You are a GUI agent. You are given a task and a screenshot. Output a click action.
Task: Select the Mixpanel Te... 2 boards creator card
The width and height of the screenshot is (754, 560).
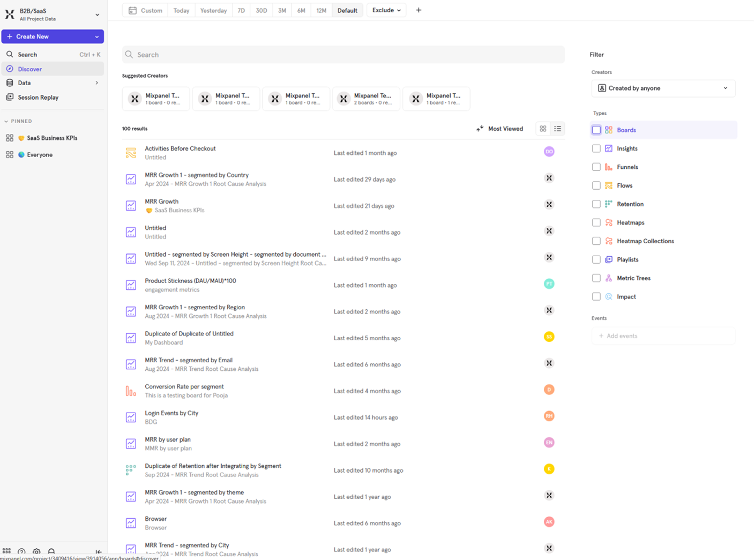pyautogui.click(x=366, y=99)
